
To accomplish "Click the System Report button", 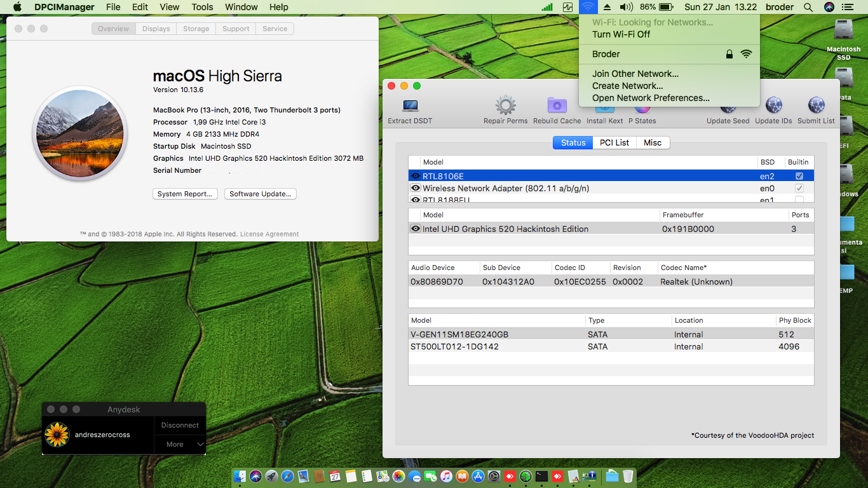I will pyautogui.click(x=185, y=194).
